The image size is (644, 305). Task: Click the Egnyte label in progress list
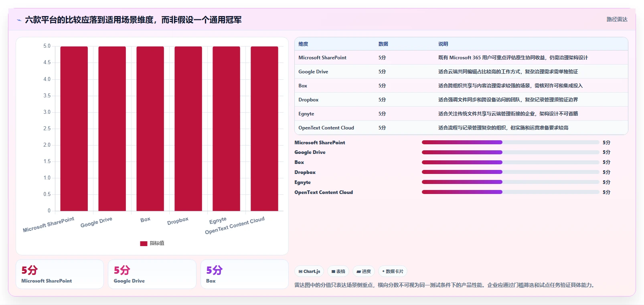tap(302, 182)
